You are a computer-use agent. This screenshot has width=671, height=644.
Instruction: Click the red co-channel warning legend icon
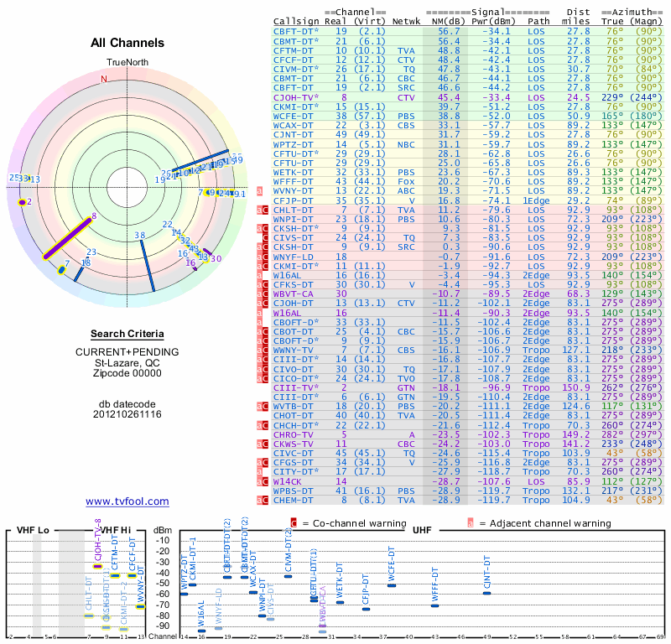click(294, 522)
